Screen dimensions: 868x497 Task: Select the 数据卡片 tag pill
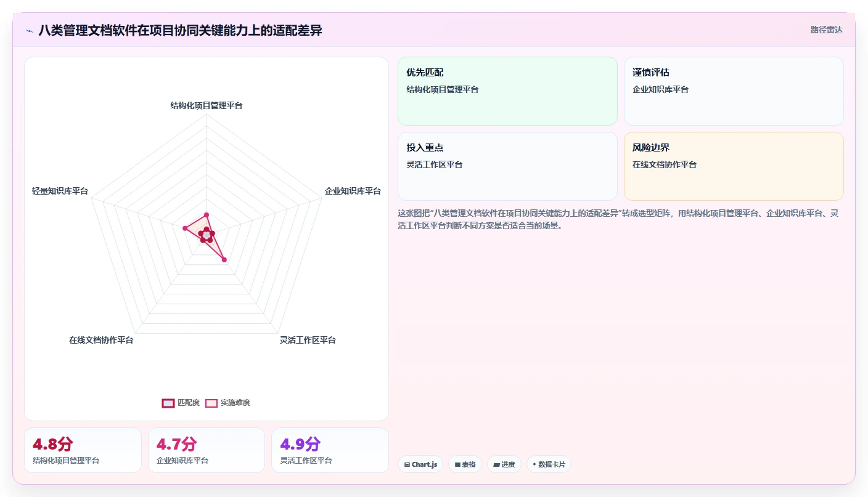[549, 464]
